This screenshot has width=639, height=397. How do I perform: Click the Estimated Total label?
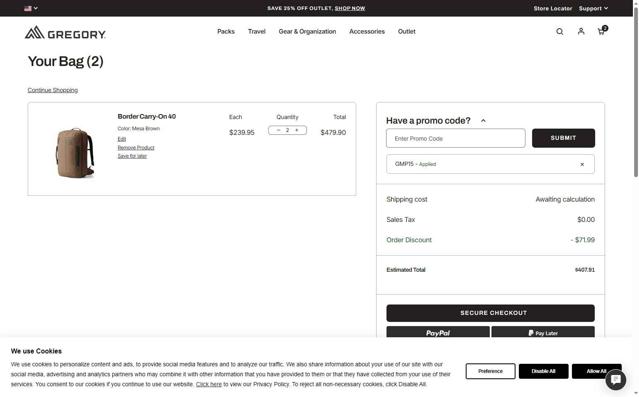coord(405,270)
